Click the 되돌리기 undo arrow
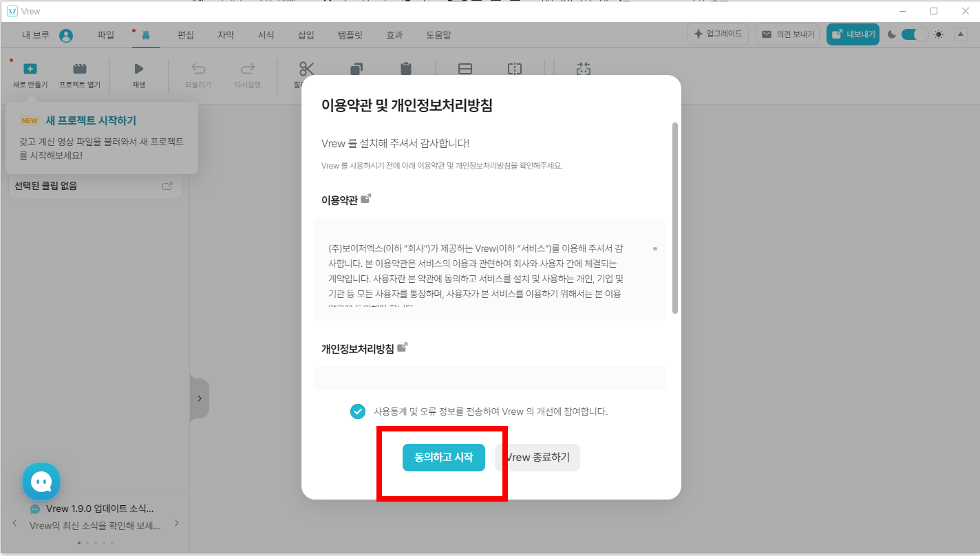Image resolution: width=980 pixels, height=556 pixels. 198,69
